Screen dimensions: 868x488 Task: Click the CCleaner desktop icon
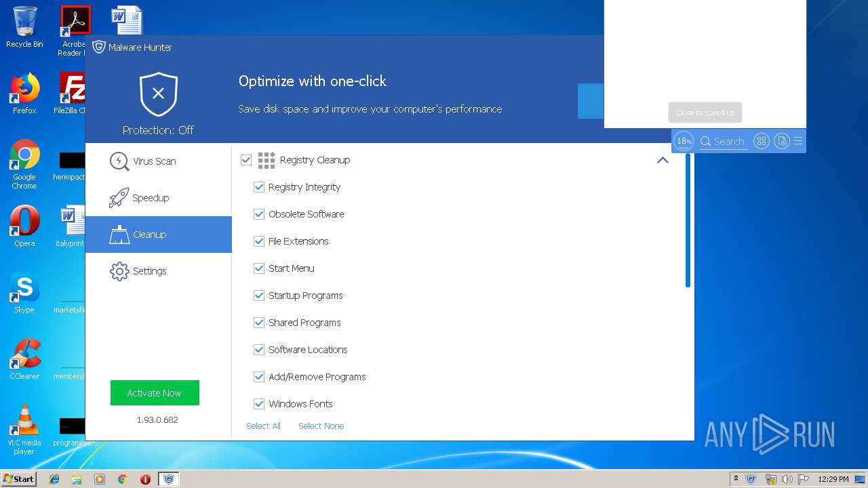(24, 359)
